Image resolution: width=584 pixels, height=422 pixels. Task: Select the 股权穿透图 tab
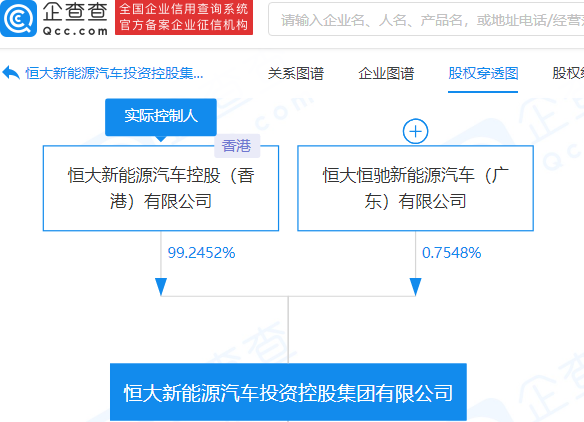(483, 73)
